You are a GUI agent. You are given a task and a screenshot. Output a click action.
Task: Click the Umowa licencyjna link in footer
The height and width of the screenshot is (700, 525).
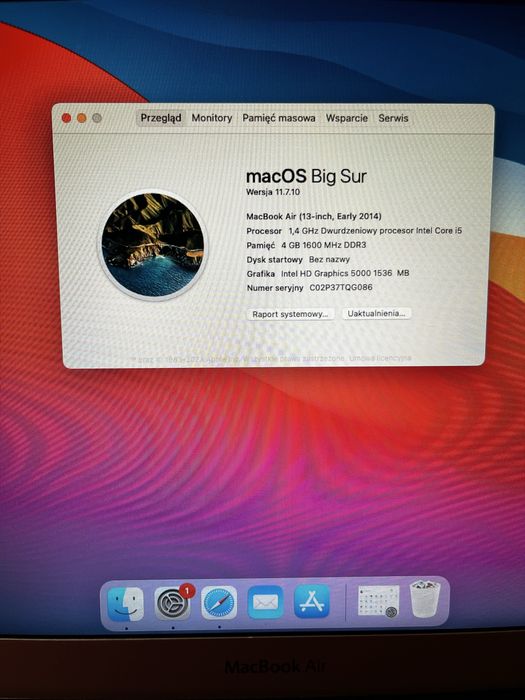tap(379, 358)
